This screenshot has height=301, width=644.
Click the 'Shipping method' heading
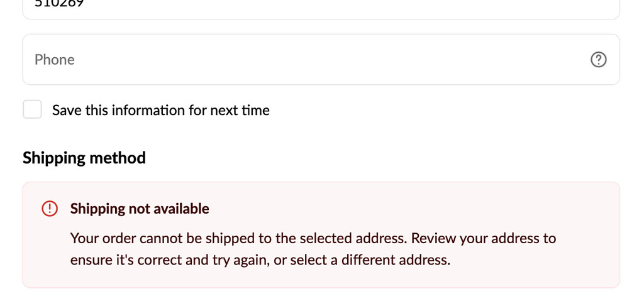[x=84, y=158]
